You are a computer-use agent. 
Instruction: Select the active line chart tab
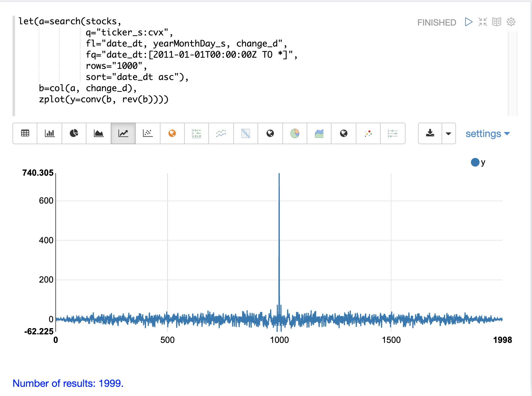tap(123, 133)
